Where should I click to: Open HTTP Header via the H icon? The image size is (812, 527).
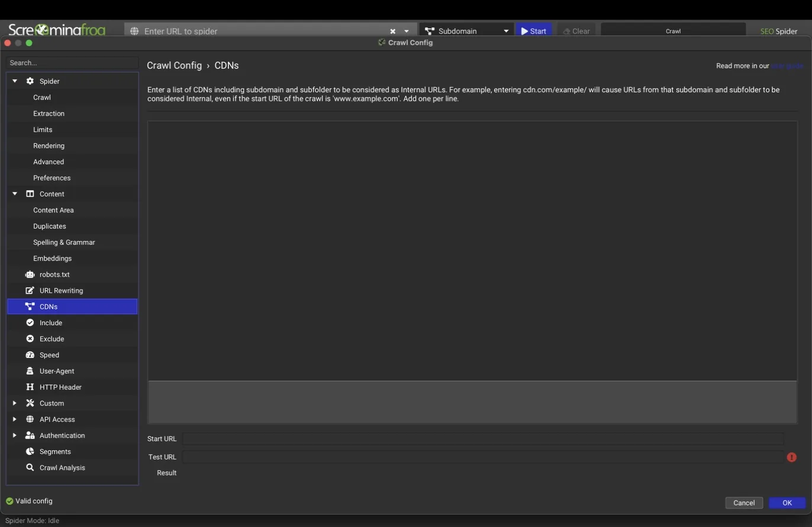[x=30, y=387]
